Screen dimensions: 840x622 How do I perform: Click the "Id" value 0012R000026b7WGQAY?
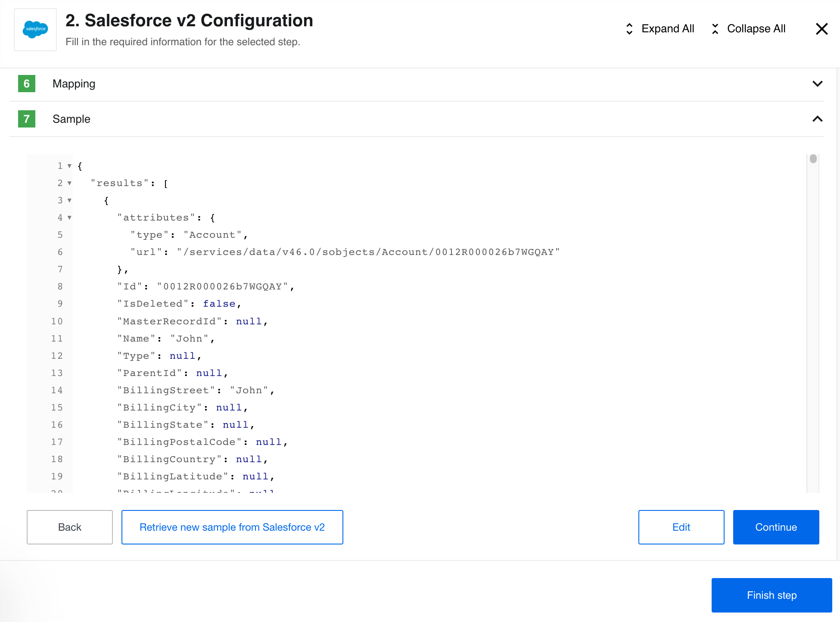[x=222, y=286]
